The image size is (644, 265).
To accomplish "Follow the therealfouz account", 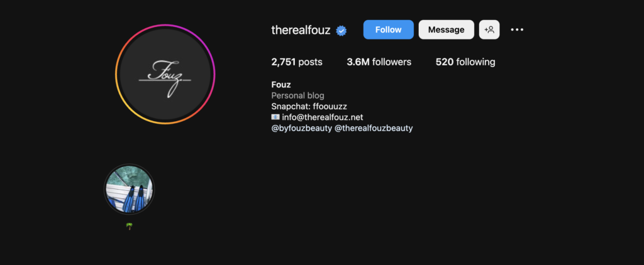I will pos(388,30).
